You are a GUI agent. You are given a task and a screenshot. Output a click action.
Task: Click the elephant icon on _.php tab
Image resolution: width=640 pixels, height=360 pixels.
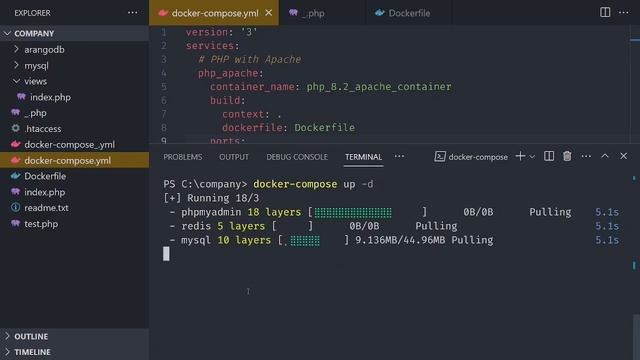tap(293, 13)
